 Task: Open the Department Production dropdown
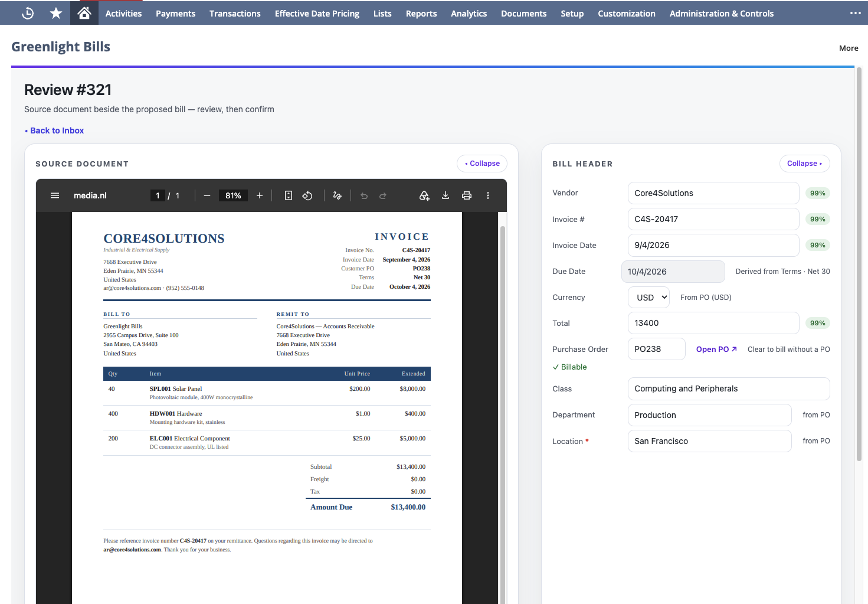click(x=709, y=415)
